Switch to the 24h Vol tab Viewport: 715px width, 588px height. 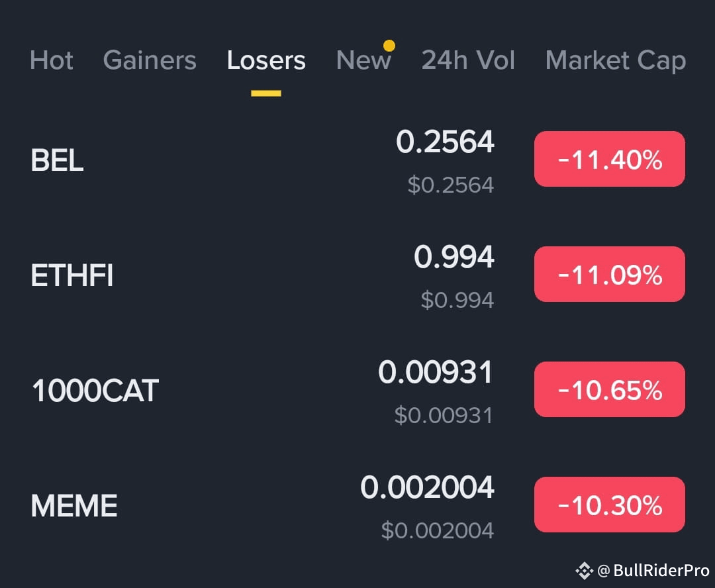[x=468, y=60]
